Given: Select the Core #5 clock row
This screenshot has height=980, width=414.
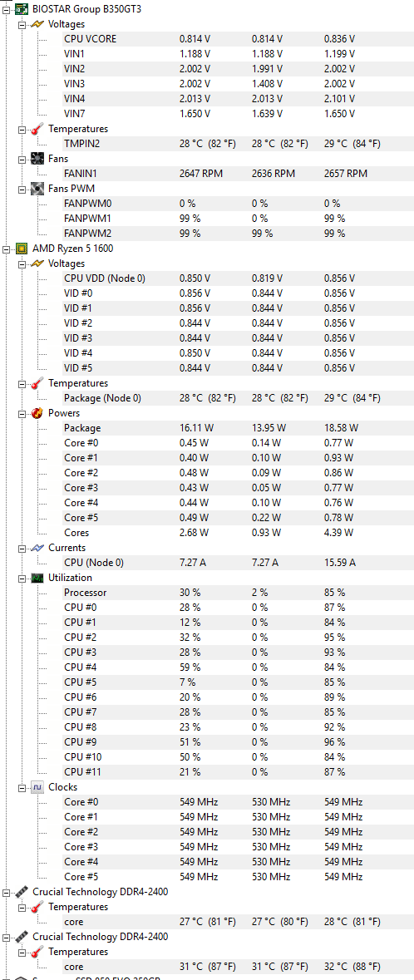Looking at the screenshot, I should [x=238, y=876].
